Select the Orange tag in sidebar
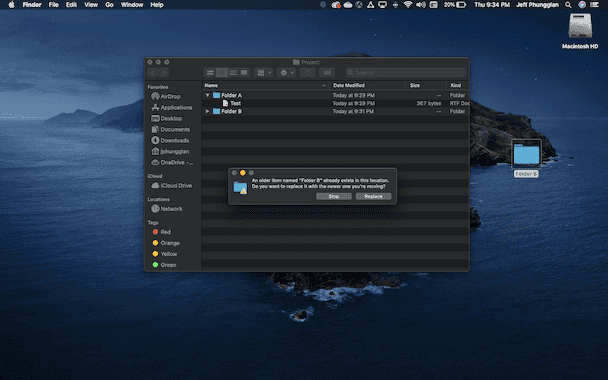This screenshot has width=608, height=380. pos(166,243)
